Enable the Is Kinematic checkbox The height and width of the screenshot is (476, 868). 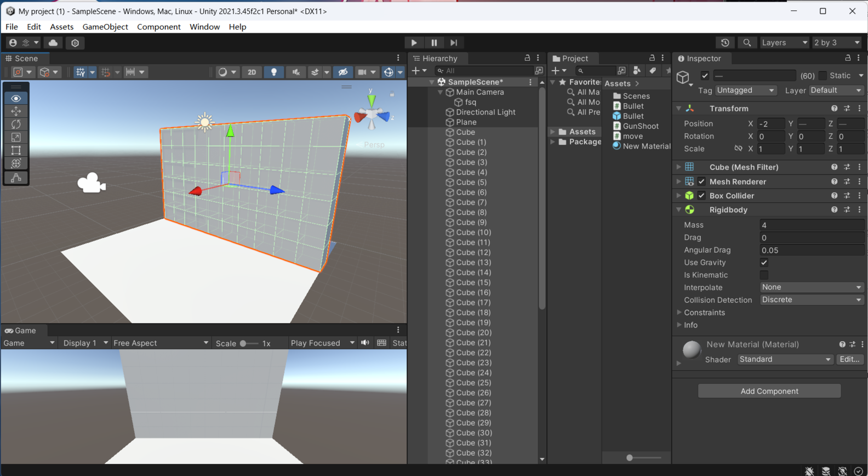pos(764,275)
